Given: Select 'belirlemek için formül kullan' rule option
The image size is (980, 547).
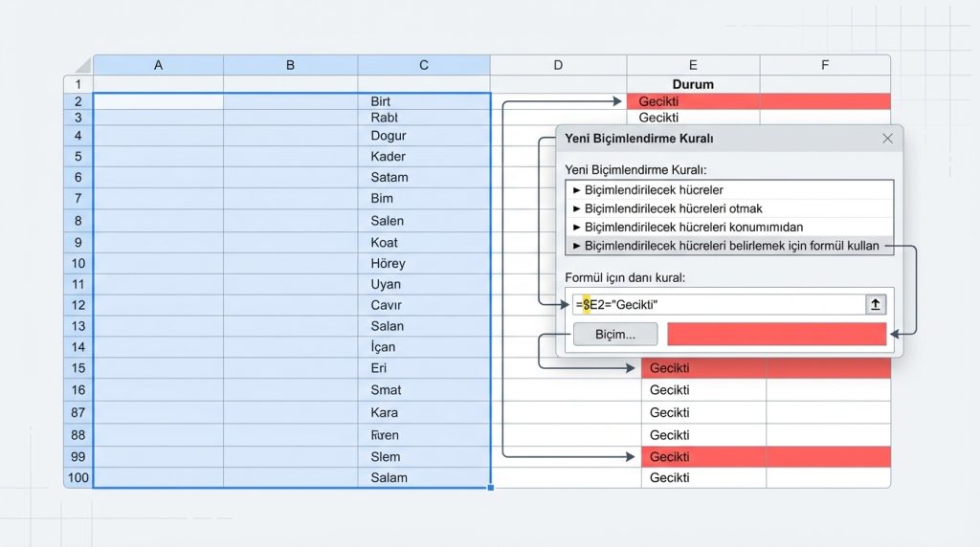Looking at the screenshot, I should point(728,246).
